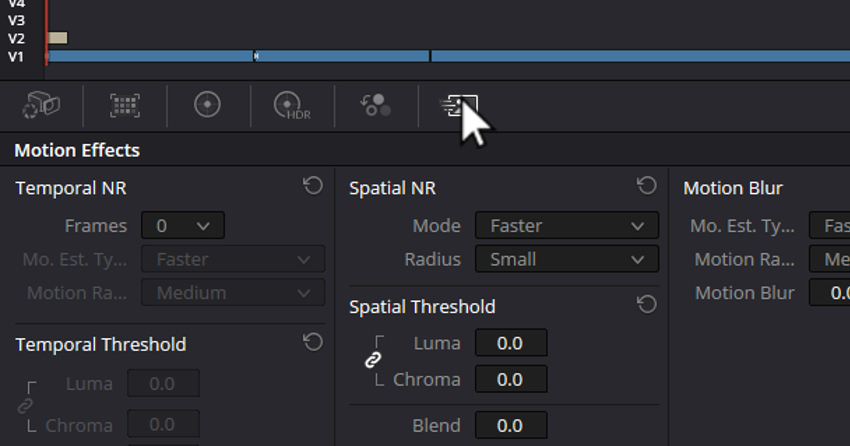The image size is (850, 446).
Task: Select the small clip on V2 track
Action: pos(58,38)
